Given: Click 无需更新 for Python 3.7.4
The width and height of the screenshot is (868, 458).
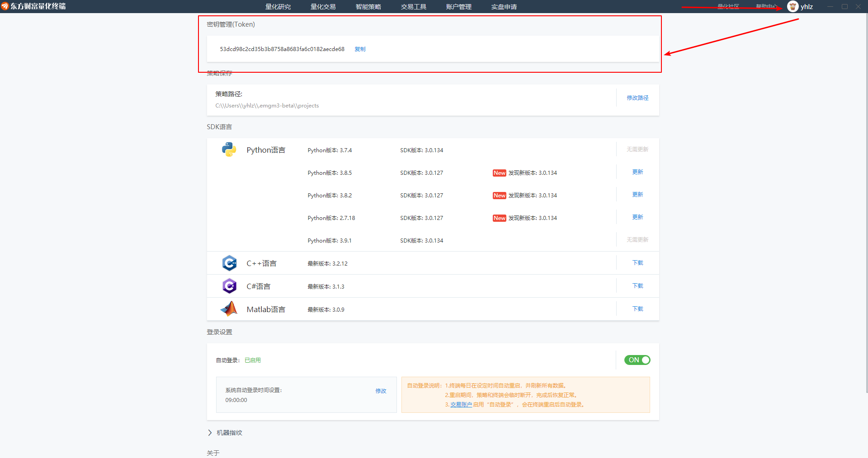Looking at the screenshot, I should [x=637, y=150].
